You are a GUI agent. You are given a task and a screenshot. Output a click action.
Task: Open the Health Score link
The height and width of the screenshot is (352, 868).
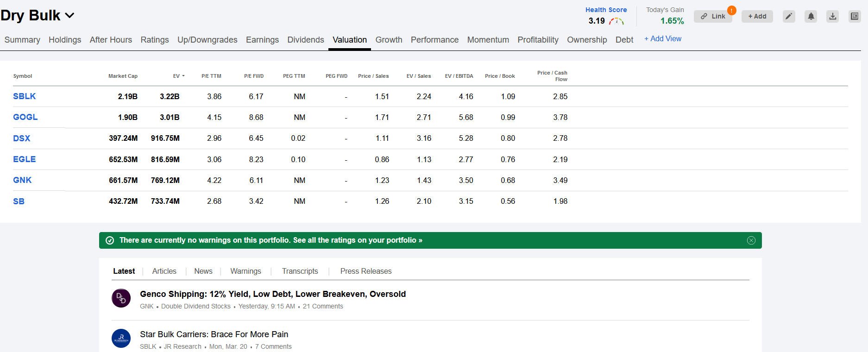pyautogui.click(x=606, y=10)
